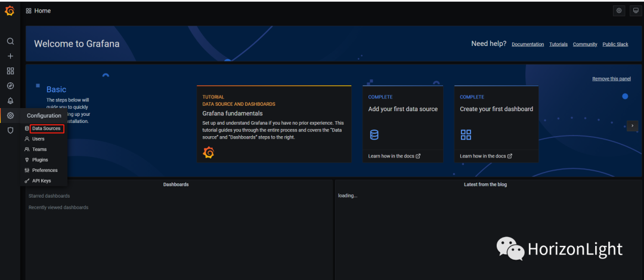
Task: Click the Dashboards panel title
Action: (176, 184)
